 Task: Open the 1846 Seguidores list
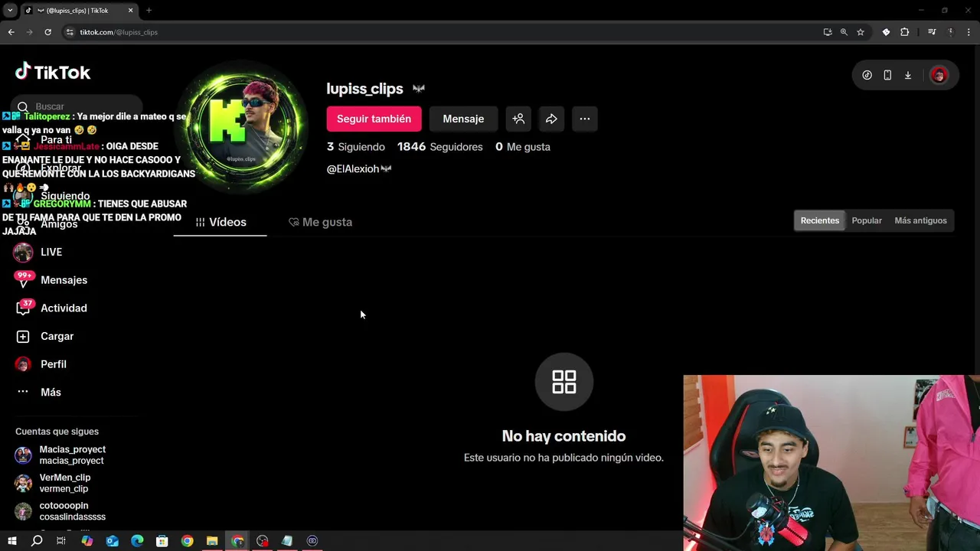tap(440, 147)
